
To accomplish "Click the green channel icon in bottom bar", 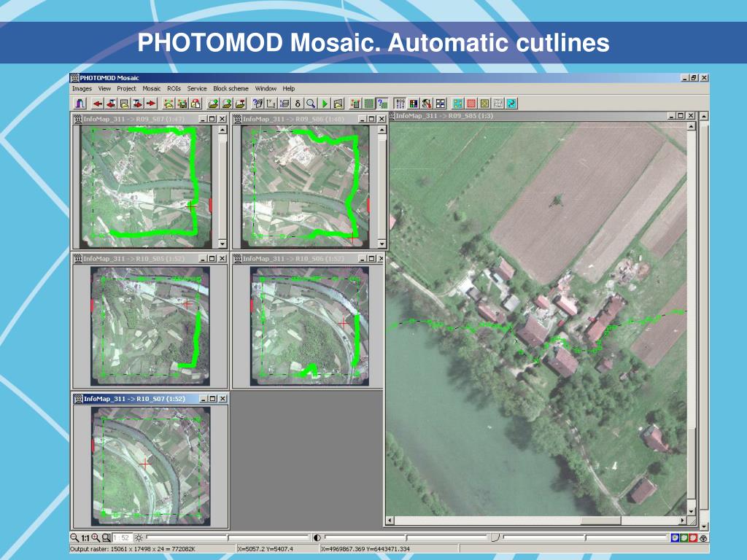I will point(684,537).
